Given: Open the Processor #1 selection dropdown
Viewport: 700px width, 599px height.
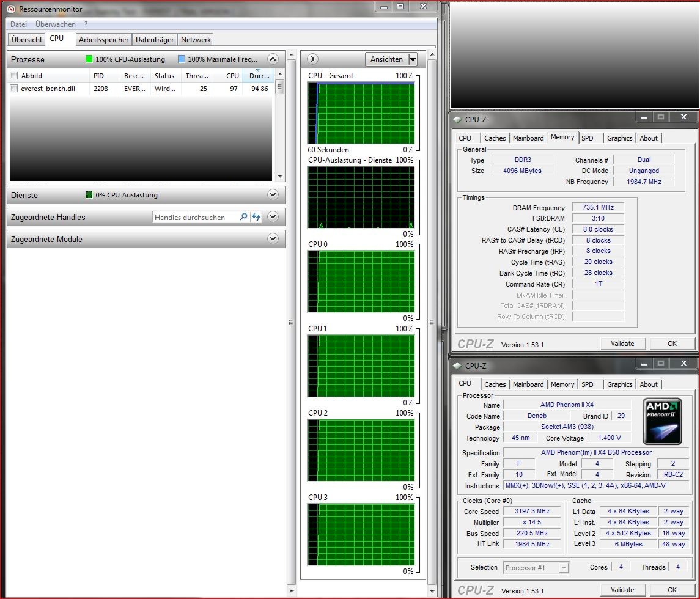Looking at the screenshot, I should pyautogui.click(x=536, y=568).
